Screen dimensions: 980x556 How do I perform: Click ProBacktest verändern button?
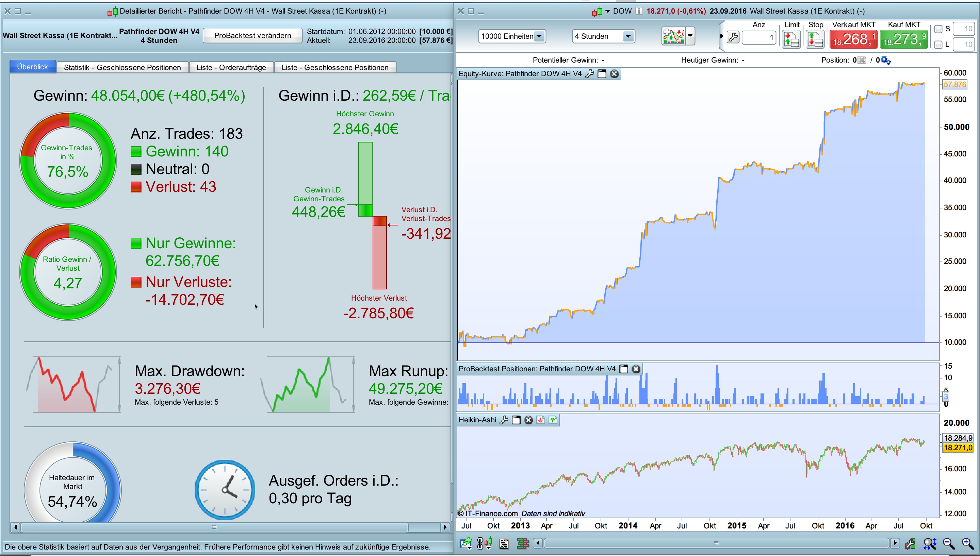click(252, 35)
